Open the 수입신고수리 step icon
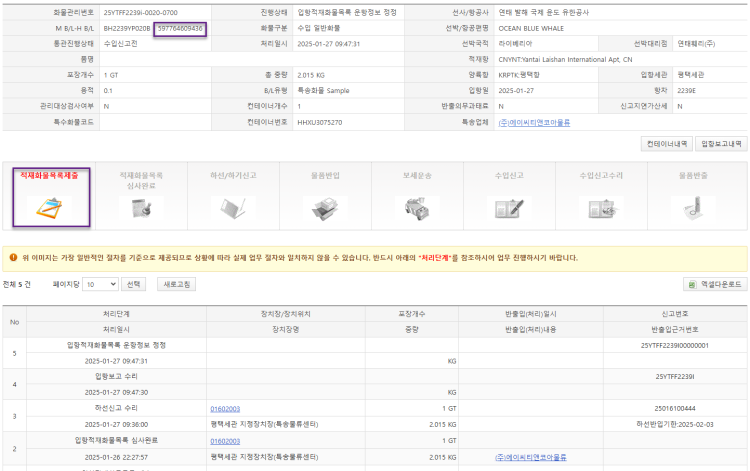The width and height of the screenshot is (750, 471). (600, 207)
